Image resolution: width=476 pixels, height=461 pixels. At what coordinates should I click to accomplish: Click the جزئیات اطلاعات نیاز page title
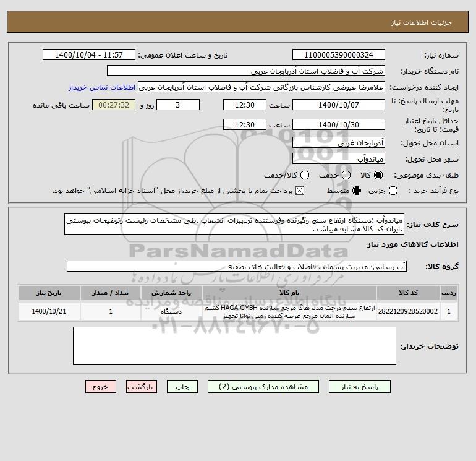[x=421, y=22]
